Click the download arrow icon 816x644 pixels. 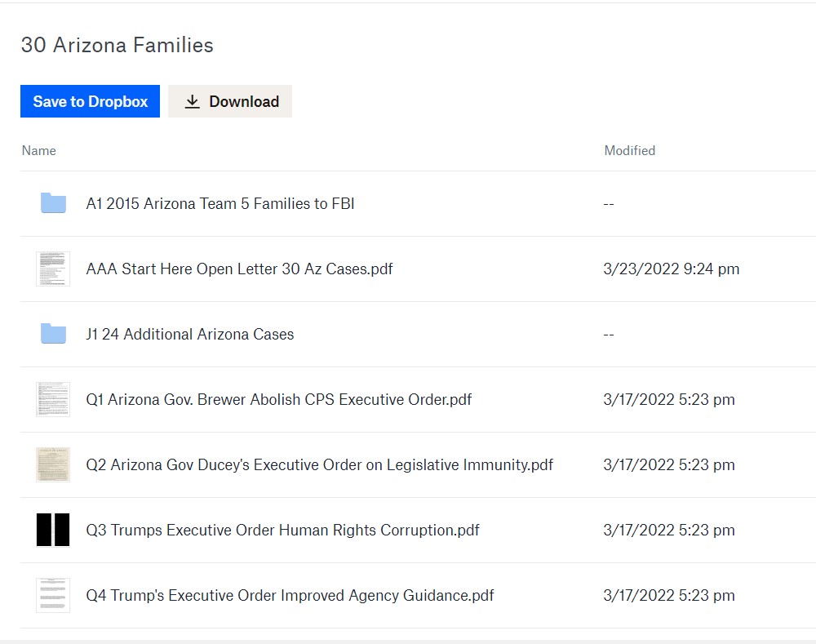192,101
